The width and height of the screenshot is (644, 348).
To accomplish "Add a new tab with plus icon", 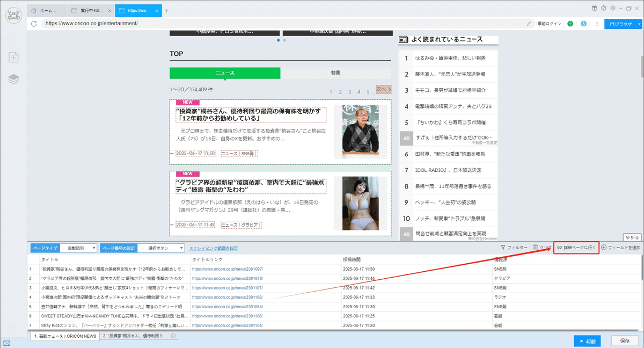I will 166,11.
